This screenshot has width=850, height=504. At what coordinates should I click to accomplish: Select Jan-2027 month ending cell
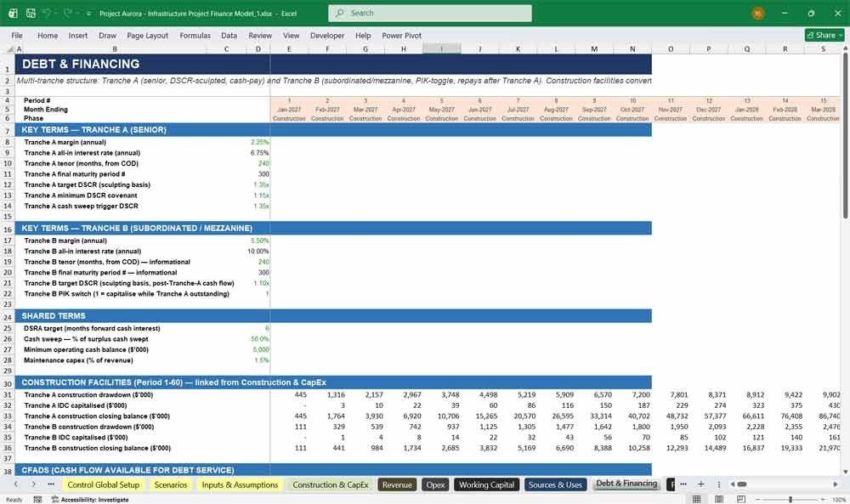[289, 110]
